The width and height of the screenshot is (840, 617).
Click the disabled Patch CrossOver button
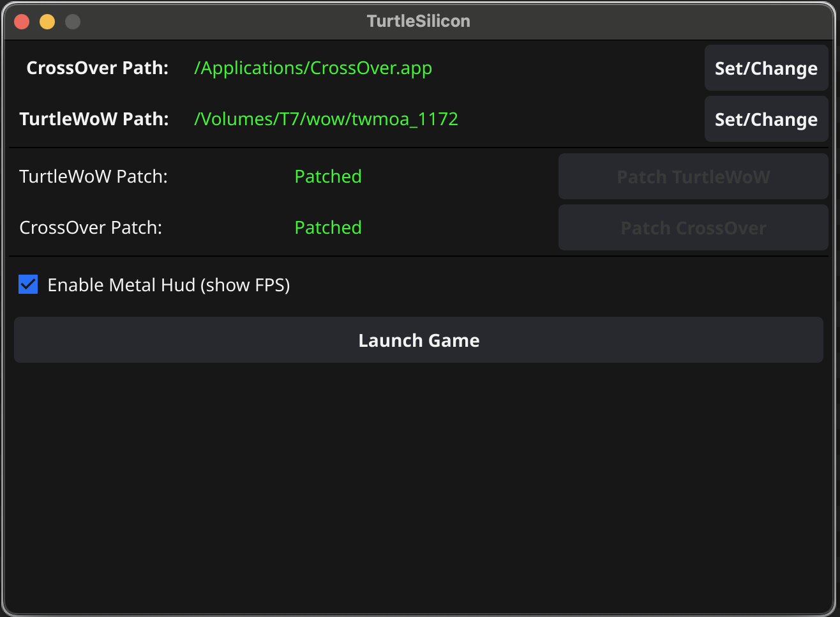point(693,227)
